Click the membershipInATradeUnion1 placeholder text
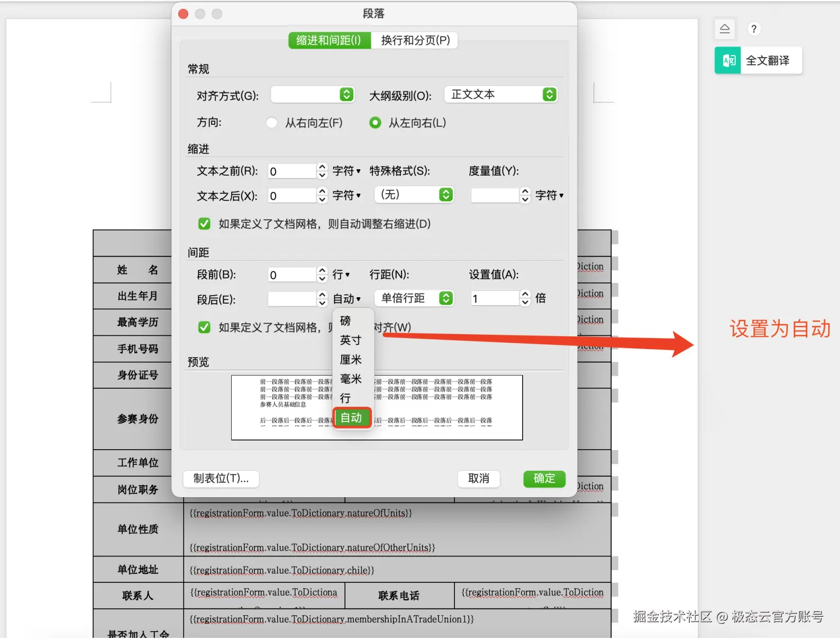The image size is (840, 640). [x=332, y=619]
